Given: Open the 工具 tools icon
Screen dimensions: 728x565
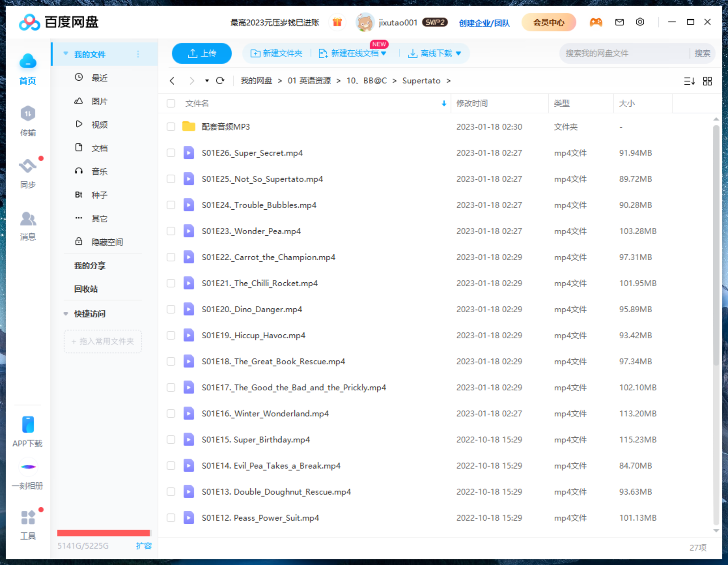Looking at the screenshot, I should (28, 517).
